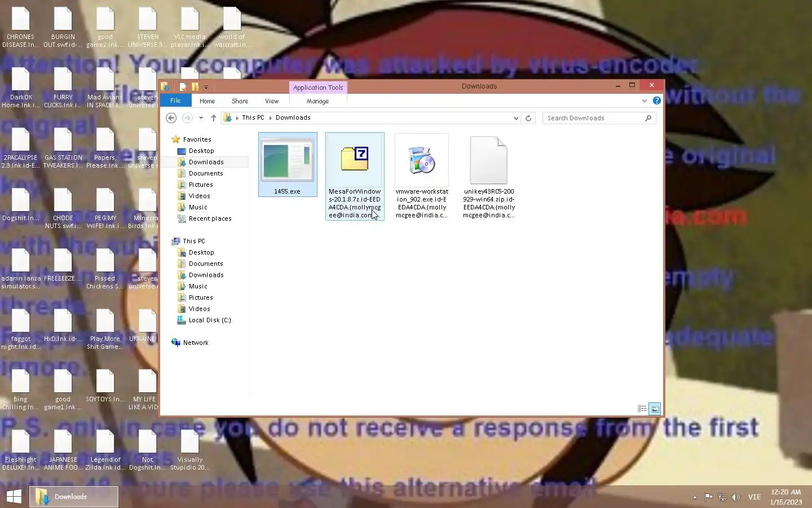
Task: Open the File tab in the ribbon
Action: [x=175, y=100]
